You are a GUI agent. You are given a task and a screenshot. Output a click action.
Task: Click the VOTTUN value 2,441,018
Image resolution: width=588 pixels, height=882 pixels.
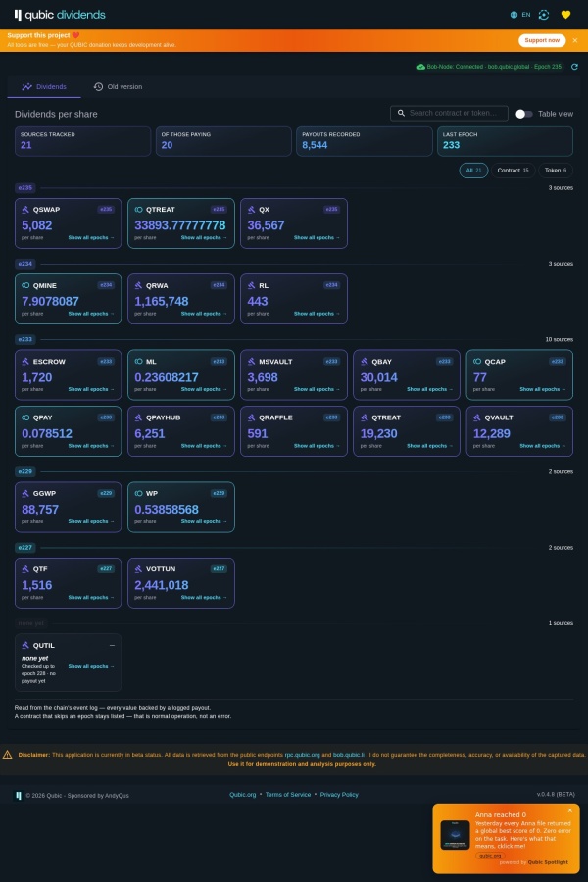162,585
